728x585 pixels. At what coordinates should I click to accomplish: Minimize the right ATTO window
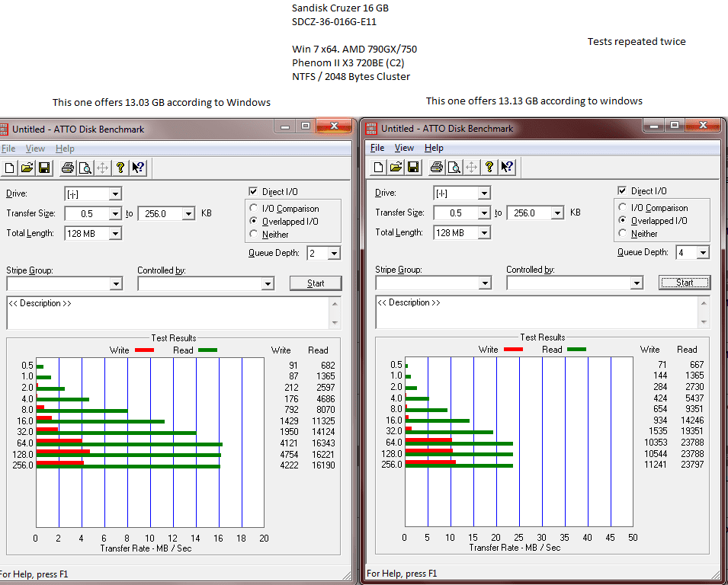point(654,125)
